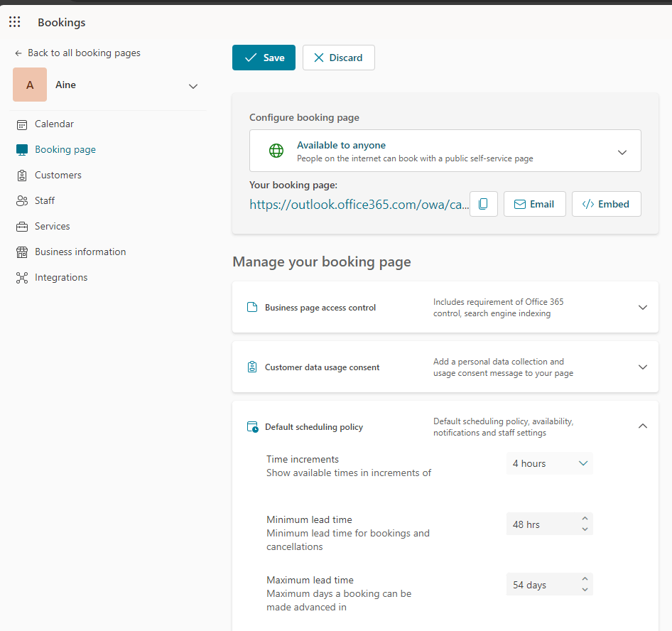
Task: Decrease Minimum lead time down arrow
Action: [585, 529]
